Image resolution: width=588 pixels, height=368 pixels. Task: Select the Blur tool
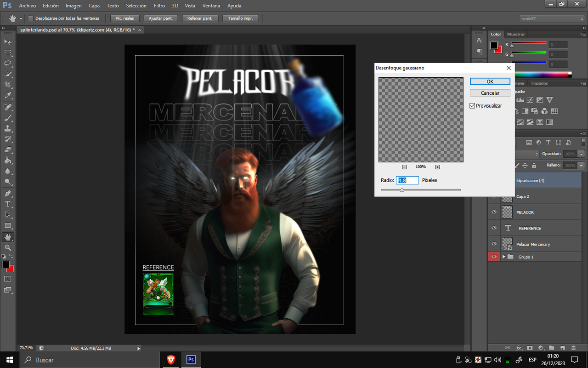8,171
